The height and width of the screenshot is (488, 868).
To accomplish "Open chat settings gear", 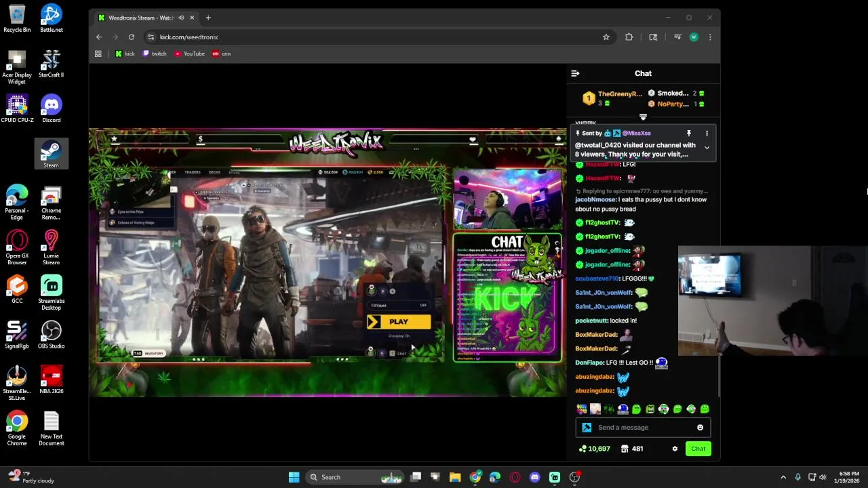I will click(x=675, y=449).
